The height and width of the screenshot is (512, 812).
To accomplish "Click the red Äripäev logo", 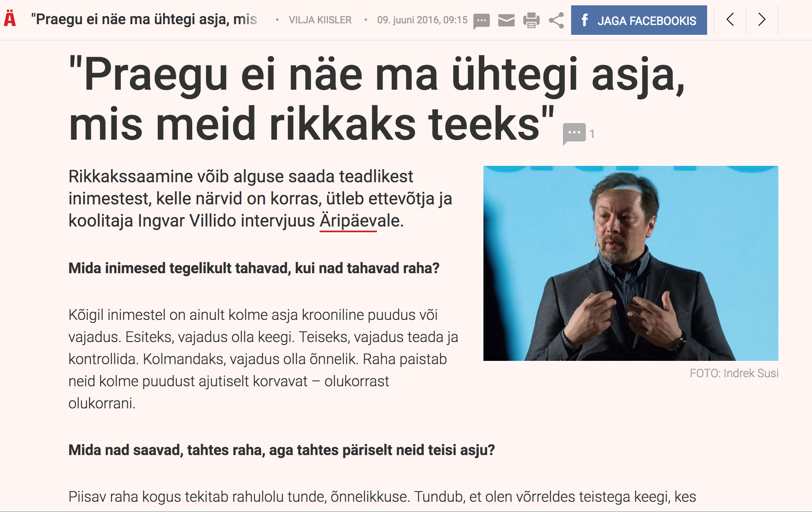I will [x=10, y=19].
